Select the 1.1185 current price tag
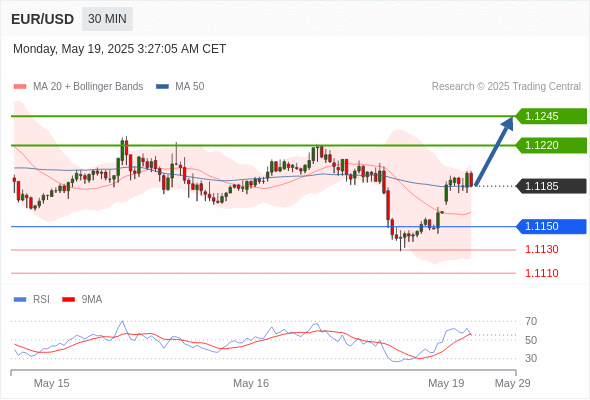This screenshot has height=400, width=590. point(551,186)
